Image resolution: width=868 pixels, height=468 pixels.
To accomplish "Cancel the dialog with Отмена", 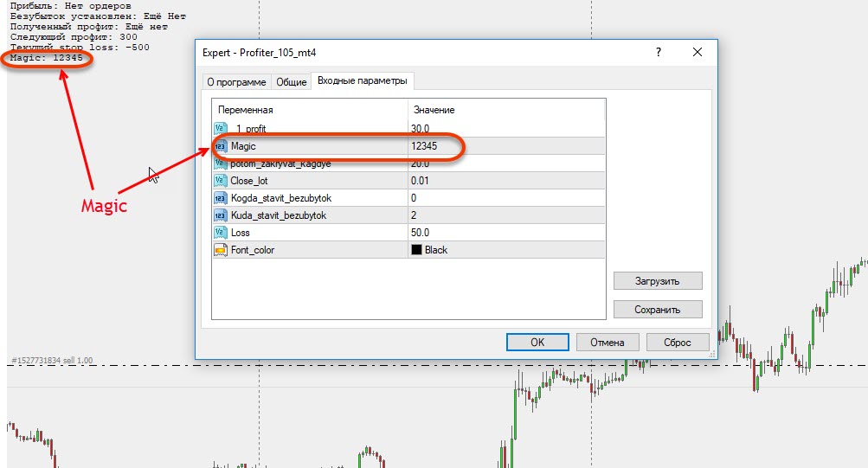I will click(608, 342).
